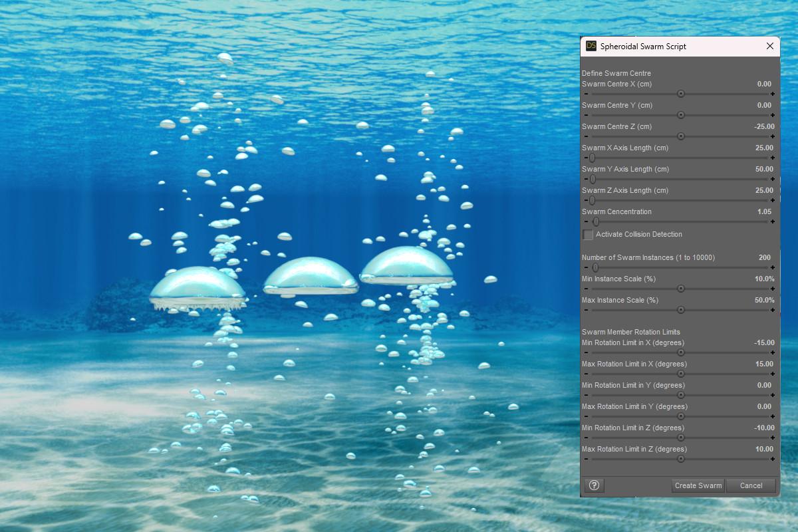This screenshot has width=798, height=532.
Task: Increase Swarm Centre Y with plus button
Action: coord(773,115)
